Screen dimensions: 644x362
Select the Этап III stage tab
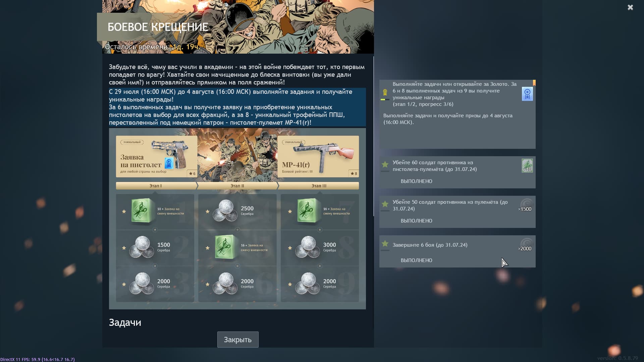319,186
